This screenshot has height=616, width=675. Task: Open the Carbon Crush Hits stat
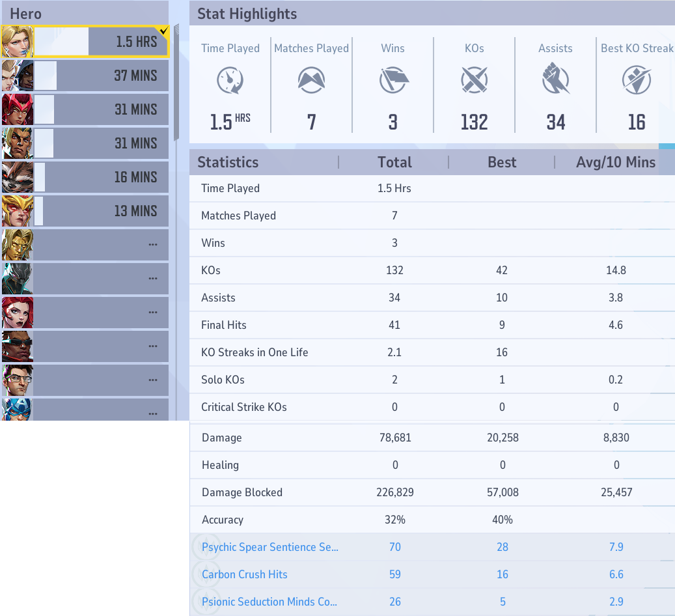click(x=244, y=574)
